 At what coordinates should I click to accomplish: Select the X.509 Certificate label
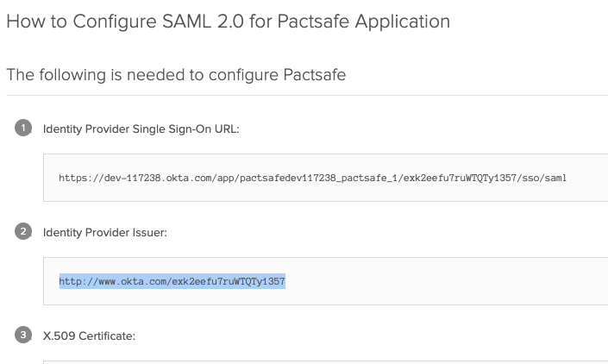click(x=89, y=336)
